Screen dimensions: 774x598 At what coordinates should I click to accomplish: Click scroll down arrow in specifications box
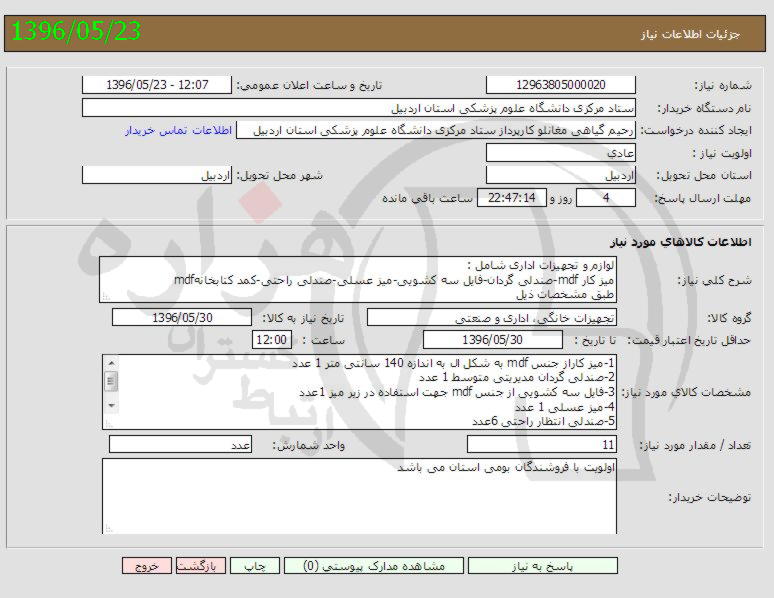[x=112, y=405]
